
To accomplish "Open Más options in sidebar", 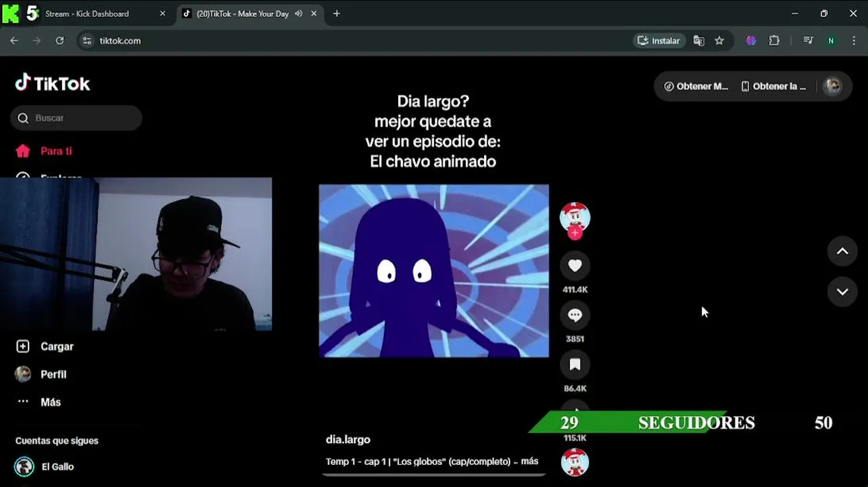I will click(39, 402).
